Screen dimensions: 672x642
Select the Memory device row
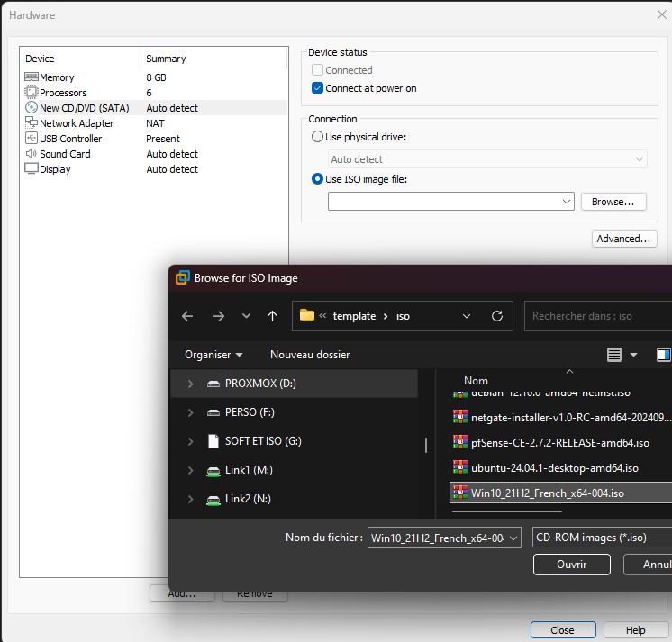155,77
